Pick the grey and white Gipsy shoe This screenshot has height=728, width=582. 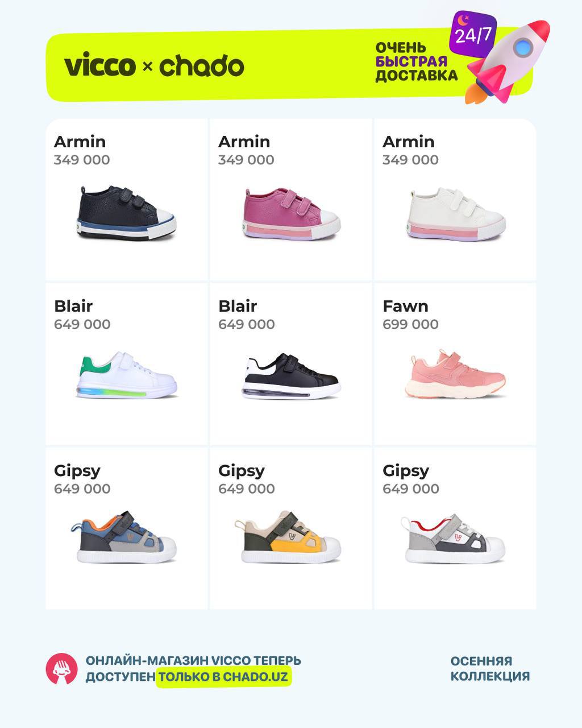point(454,539)
